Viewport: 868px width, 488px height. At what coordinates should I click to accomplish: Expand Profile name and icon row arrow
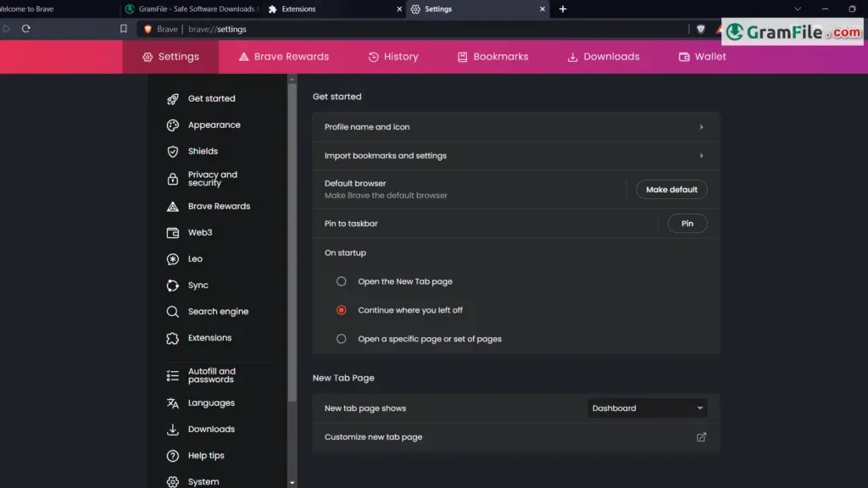(x=701, y=127)
